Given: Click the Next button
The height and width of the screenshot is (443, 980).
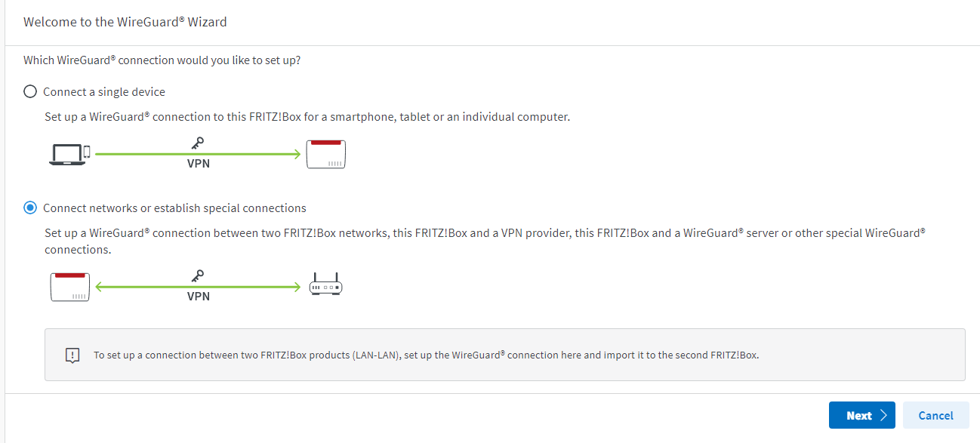Looking at the screenshot, I should (x=862, y=415).
